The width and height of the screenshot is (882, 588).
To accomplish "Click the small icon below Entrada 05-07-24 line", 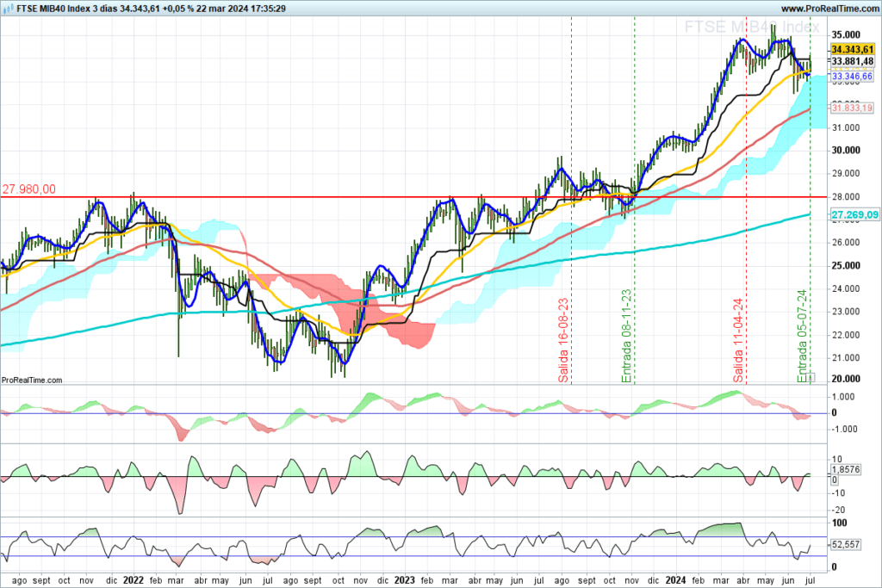I will click(811, 377).
